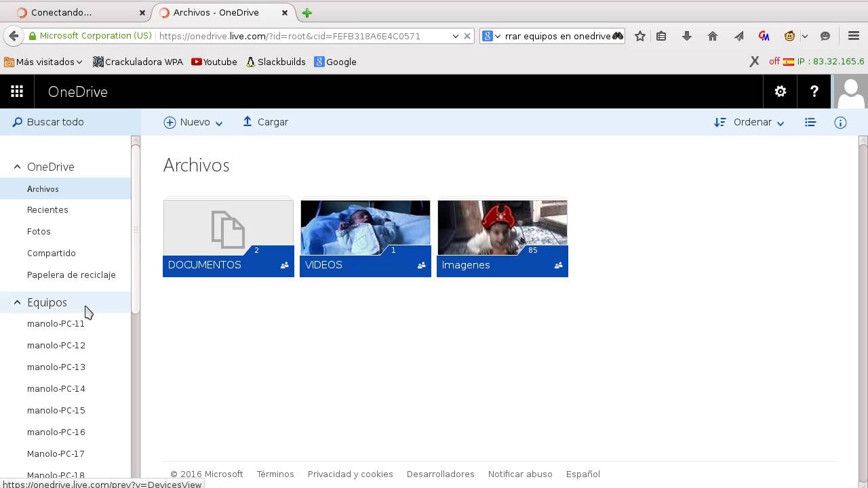Image resolution: width=868 pixels, height=488 pixels.
Task: Go to the browser home page
Action: (713, 36)
